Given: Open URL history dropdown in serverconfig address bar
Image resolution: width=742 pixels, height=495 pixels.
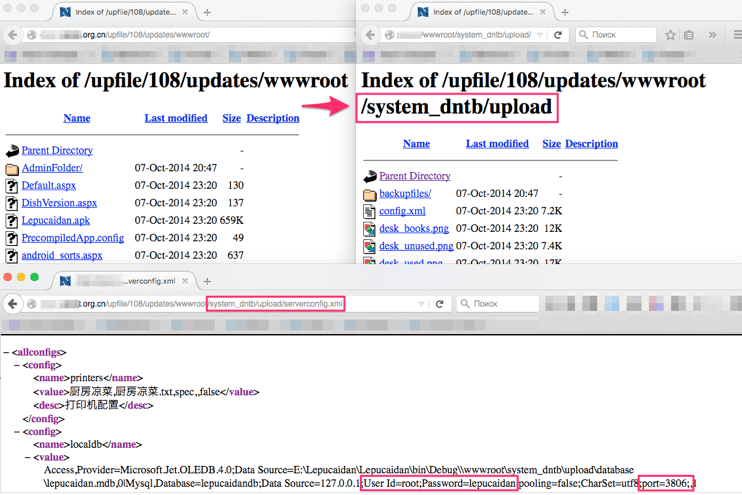Looking at the screenshot, I should pos(421,303).
